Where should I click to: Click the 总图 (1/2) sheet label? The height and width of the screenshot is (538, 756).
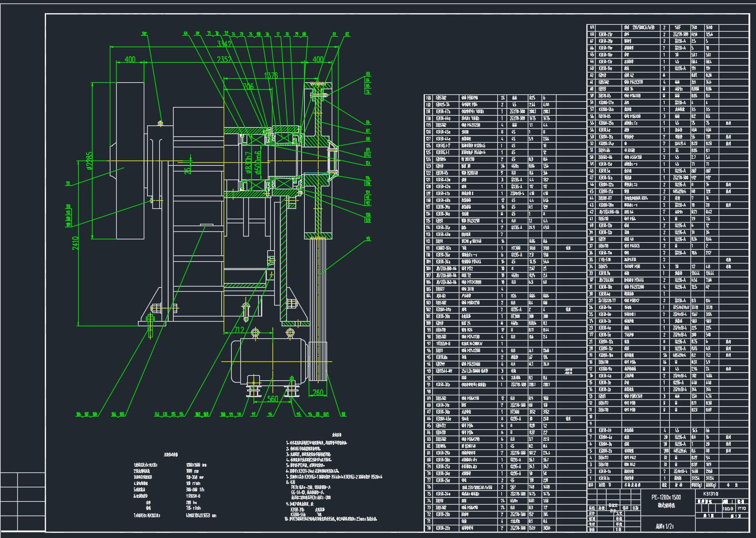(x=664, y=526)
